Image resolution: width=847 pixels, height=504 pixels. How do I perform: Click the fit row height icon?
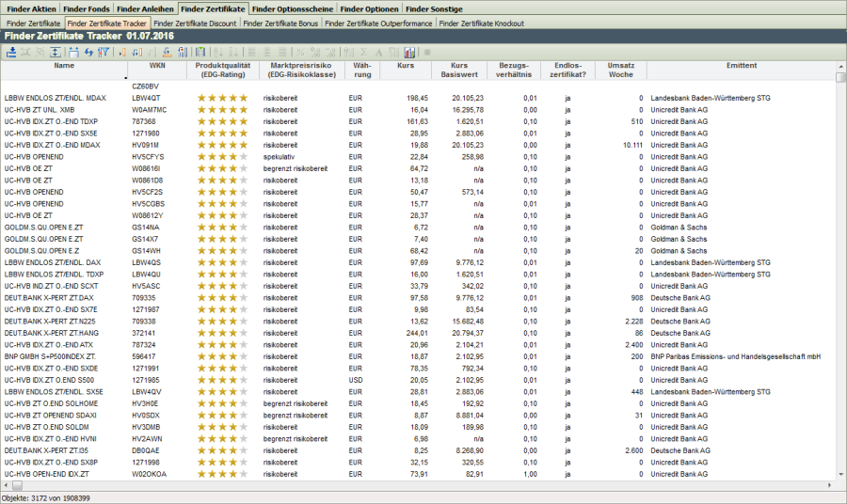click(x=56, y=52)
